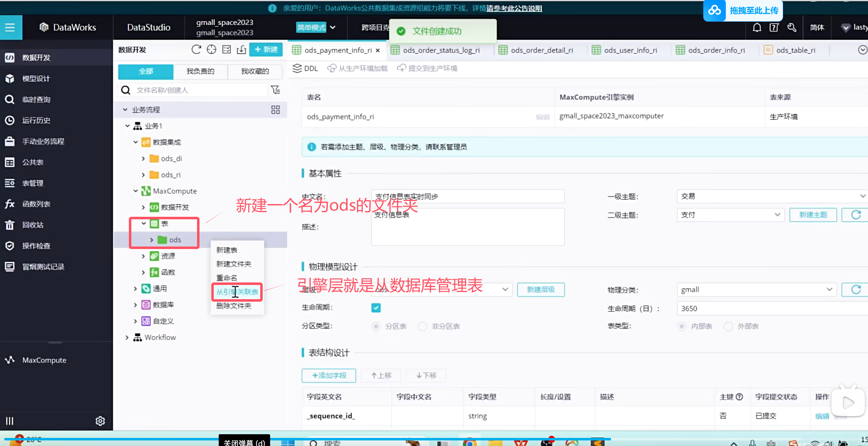Open the 物理分类 dropdown showing gmall
Viewport: 868px width, 446px height.
pos(756,290)
